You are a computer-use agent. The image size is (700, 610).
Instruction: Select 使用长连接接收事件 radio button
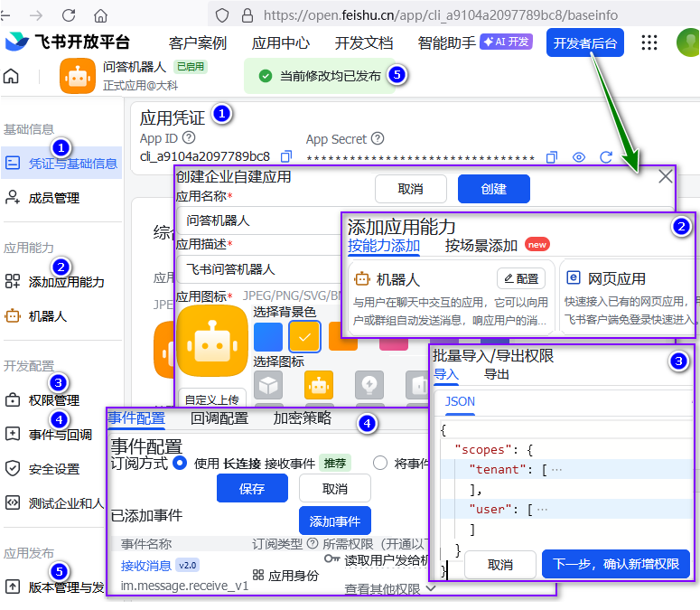(x=180, y=463)
